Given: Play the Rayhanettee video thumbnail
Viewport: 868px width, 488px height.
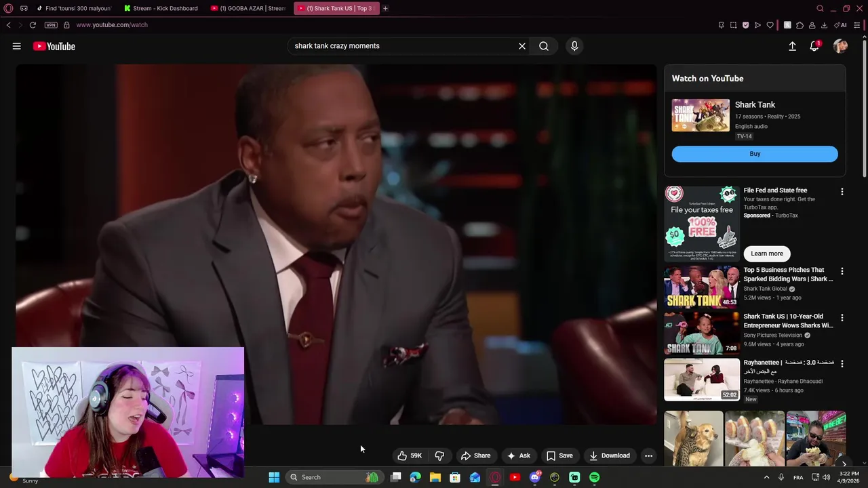Looking at the screenshot, I should tap(702, 380).
